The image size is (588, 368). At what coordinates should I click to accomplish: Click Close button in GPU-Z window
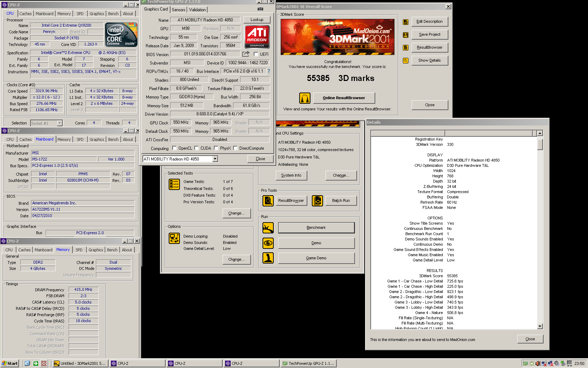click(x=260, y=159)
